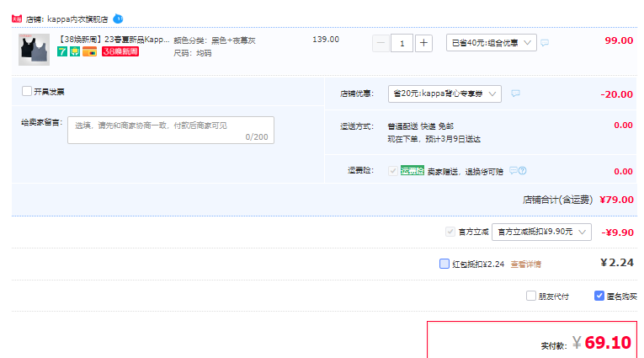Click the item subtotal 99.00
The image size is (644, 358).
pyautogui.click(x=619, y=40)
